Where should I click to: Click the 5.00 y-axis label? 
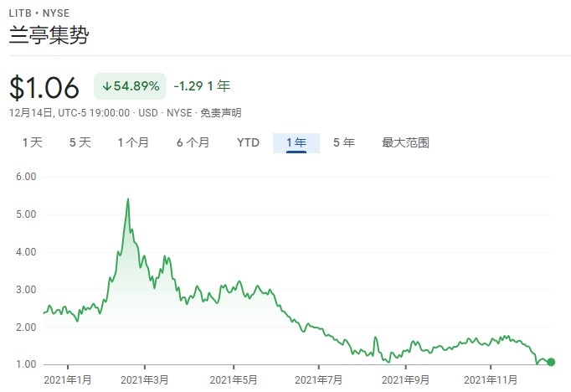click(x=26, y=214)
